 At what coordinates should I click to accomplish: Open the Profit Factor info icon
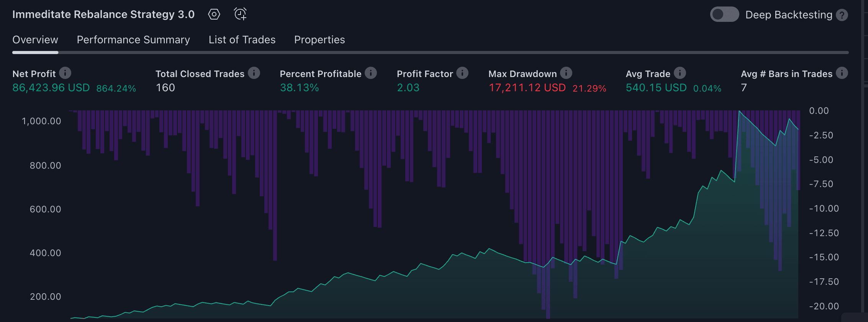pos(462,73)
